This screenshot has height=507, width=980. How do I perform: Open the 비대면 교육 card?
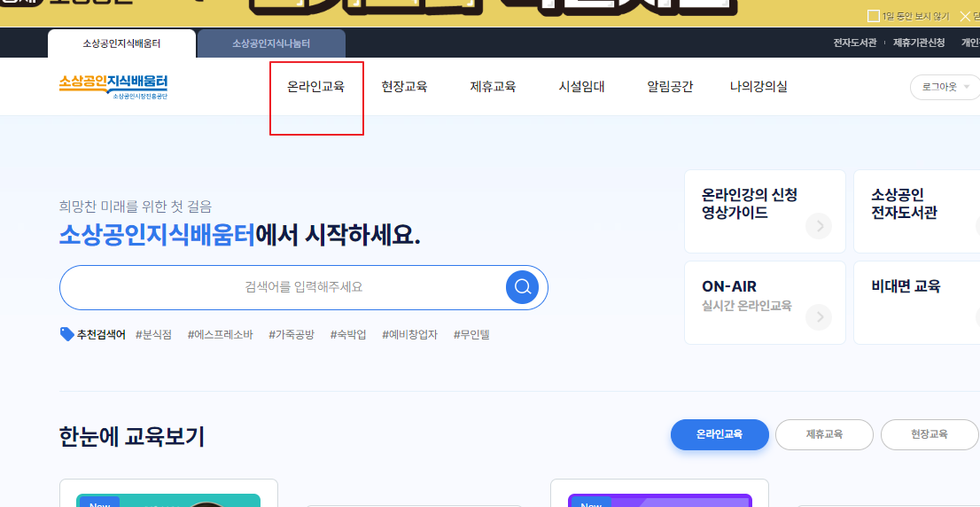916,302
